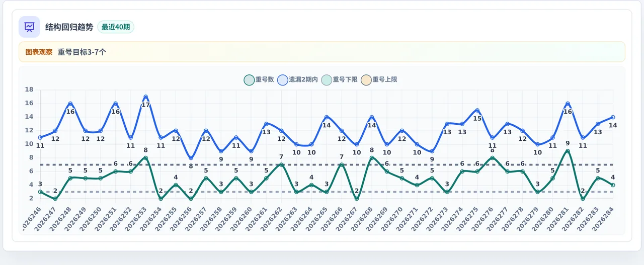Screen dimensions: 644x265
Task: Click the blue peak point labeled 17
Action: coord(145,97)
